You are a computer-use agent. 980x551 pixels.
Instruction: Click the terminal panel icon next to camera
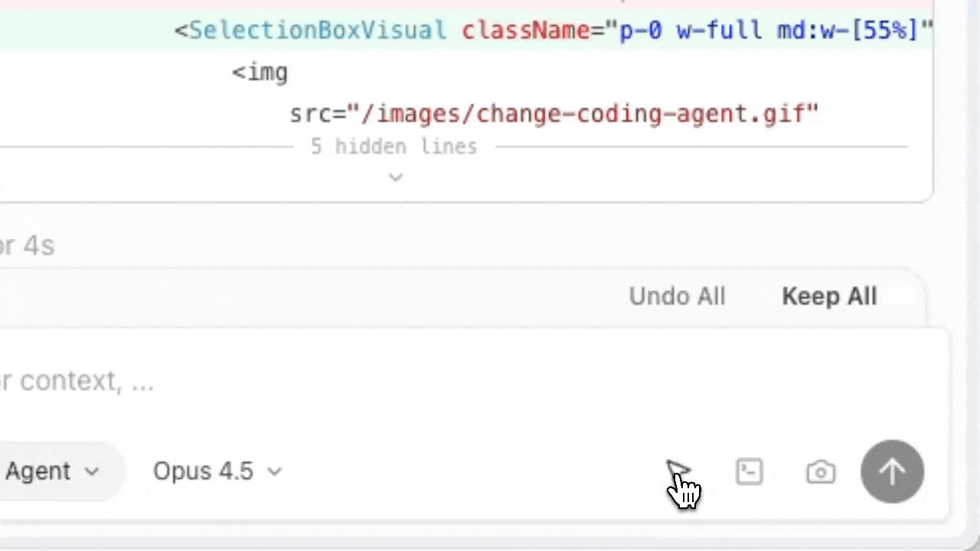coord(749,471)
